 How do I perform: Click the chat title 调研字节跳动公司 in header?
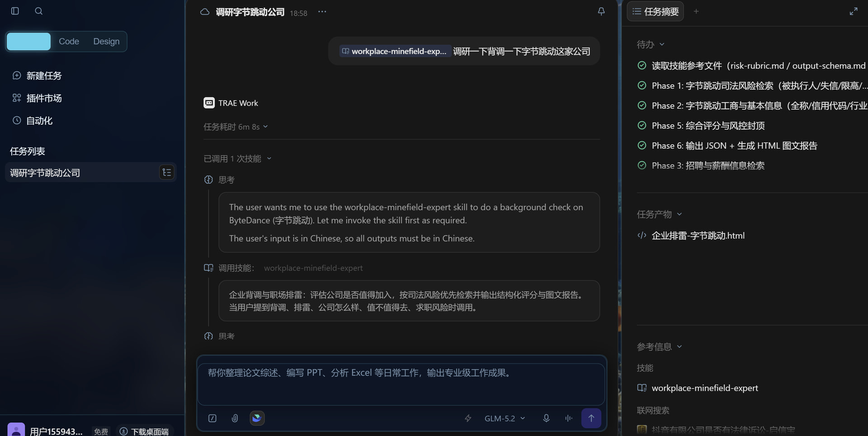click(250, 12)
